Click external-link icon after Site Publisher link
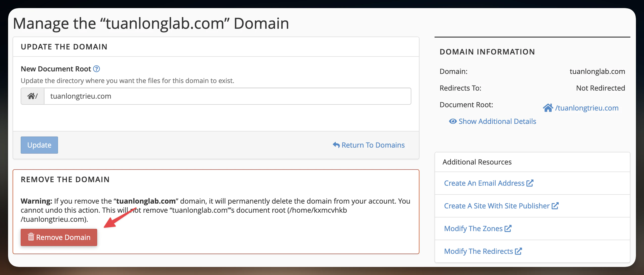 (555, 206)
